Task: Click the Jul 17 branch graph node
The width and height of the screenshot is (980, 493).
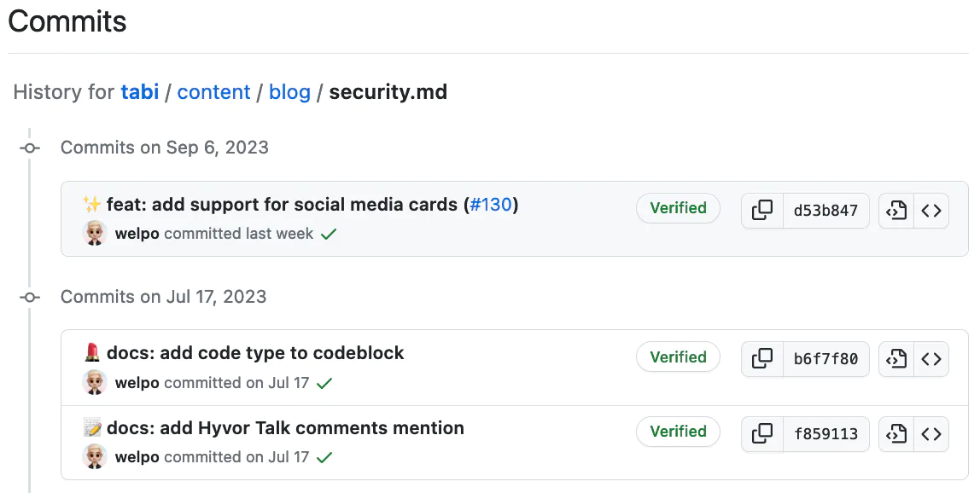Action: click(30, 297)
